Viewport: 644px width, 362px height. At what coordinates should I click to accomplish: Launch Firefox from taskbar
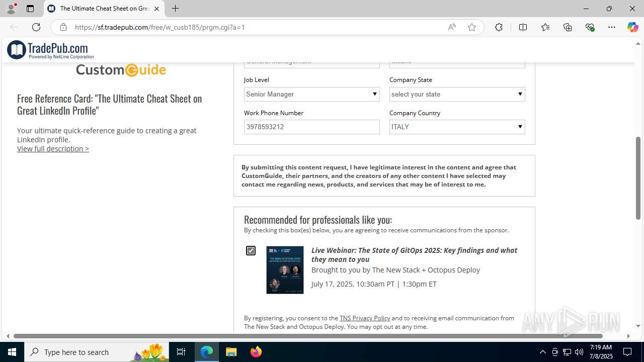[256, 352]
